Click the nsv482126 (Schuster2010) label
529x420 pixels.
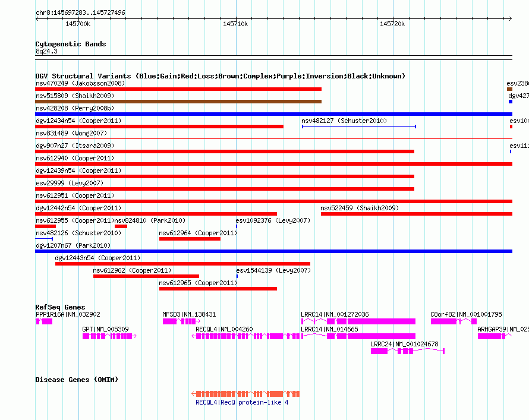78,233
